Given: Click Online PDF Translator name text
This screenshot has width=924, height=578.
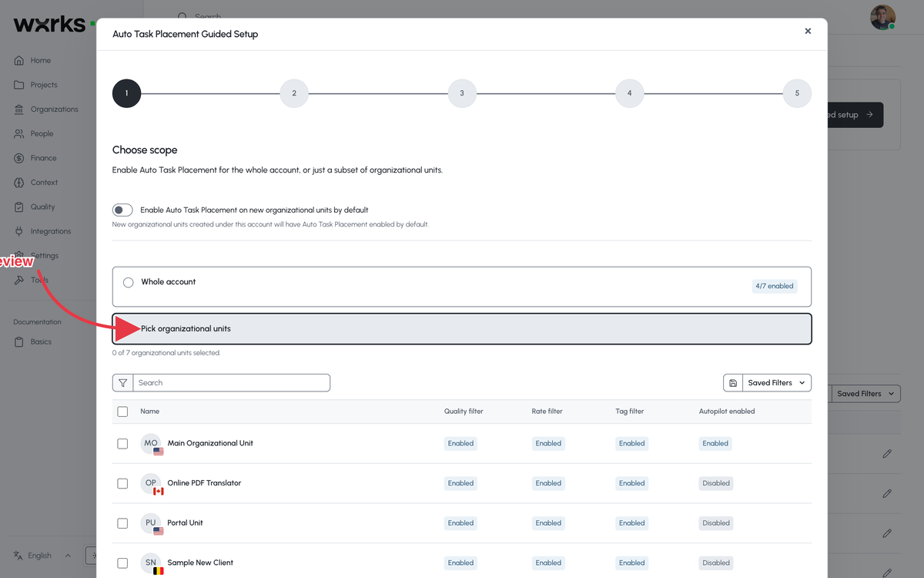Looking at the screenshot, I should pos(204,484).
